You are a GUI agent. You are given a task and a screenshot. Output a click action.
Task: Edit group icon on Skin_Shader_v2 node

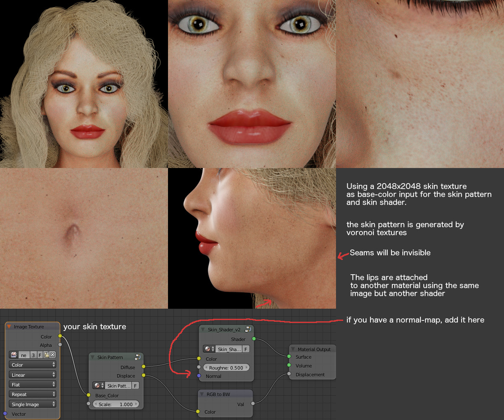point(248,330)
